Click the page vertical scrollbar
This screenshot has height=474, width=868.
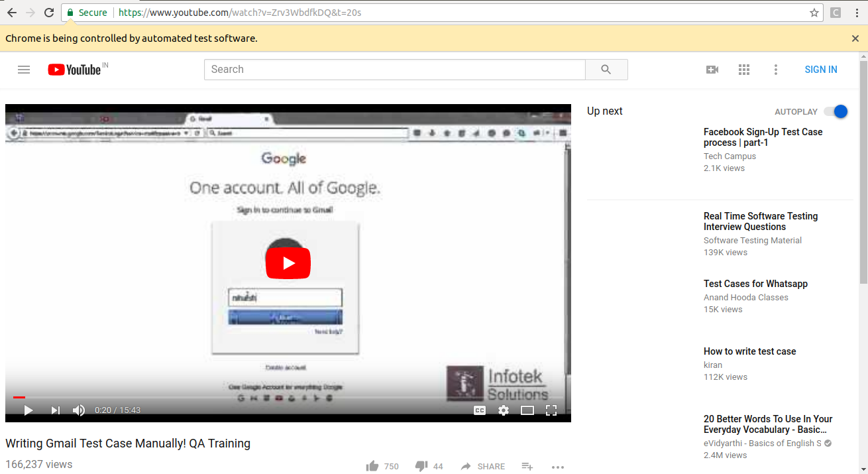click(863, 172)
